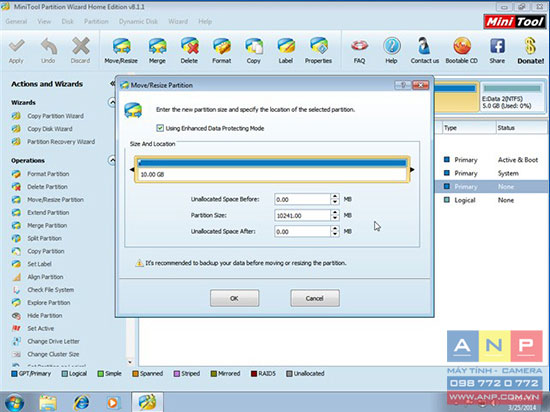550x412 pixels.
Task: Click the Status column header
Action: pyautogui.click(x=521, y=128)
